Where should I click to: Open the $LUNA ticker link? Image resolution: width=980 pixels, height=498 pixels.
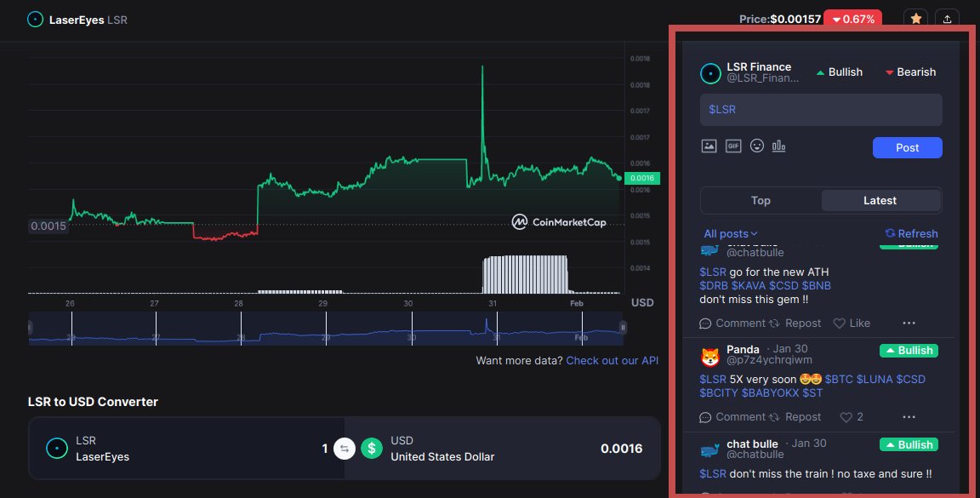875,379
